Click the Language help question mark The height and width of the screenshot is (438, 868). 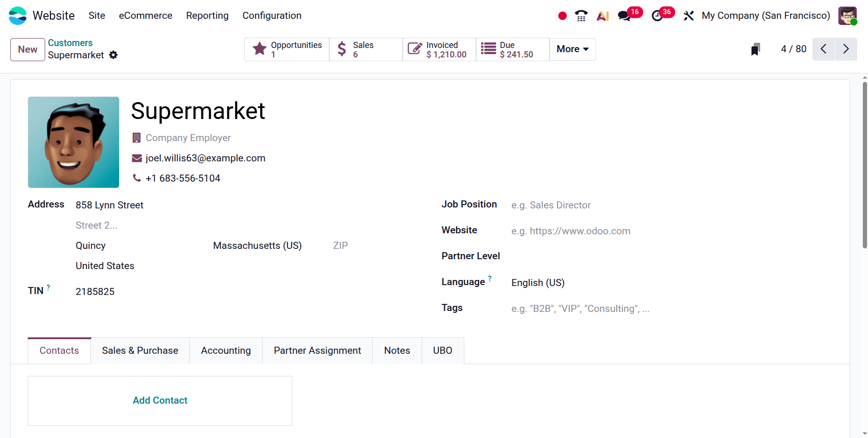(x=490, y=278)
